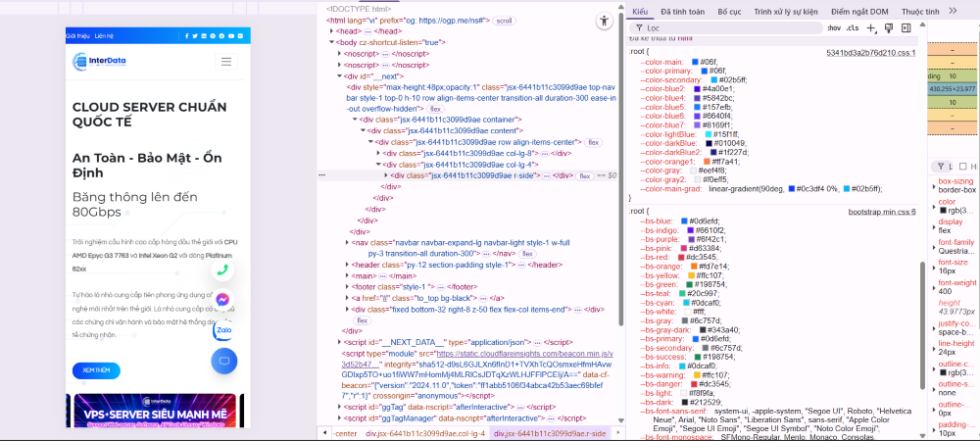Screen dimensions: 980x441
Task: Click the LinkedIn icon in site header
Action: click(204, 36)
